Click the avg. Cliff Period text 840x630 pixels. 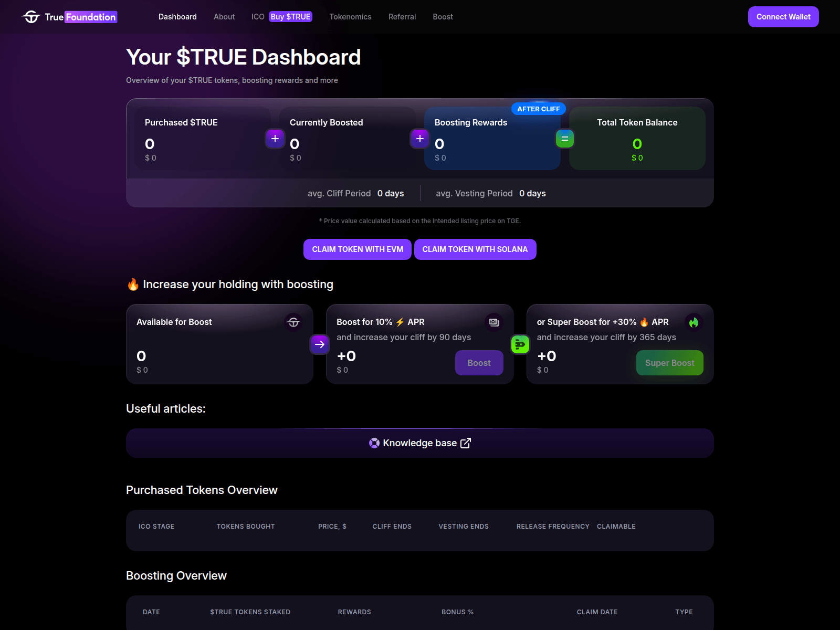339,193
